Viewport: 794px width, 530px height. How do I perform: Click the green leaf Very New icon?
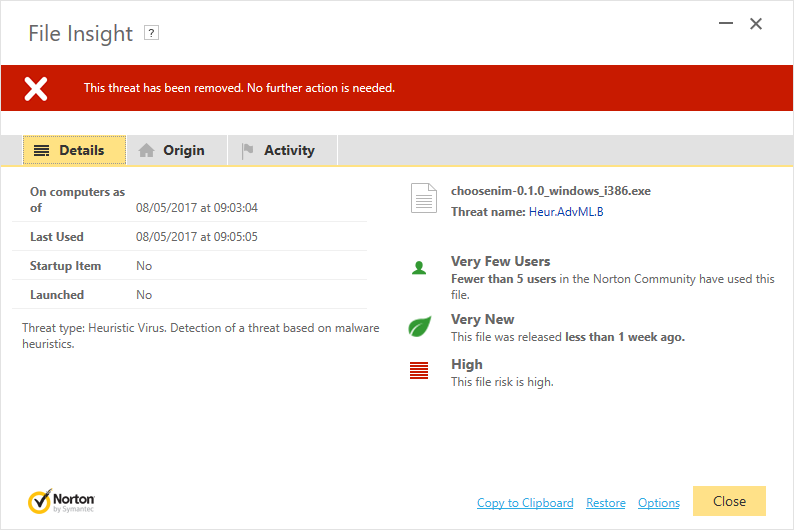[419, 326]
